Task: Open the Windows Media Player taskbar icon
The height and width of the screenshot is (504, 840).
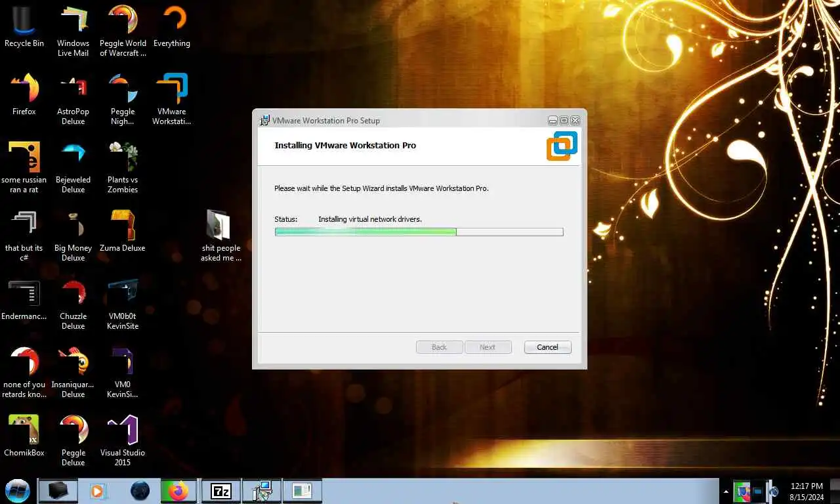Action: (x=98, y=491)
